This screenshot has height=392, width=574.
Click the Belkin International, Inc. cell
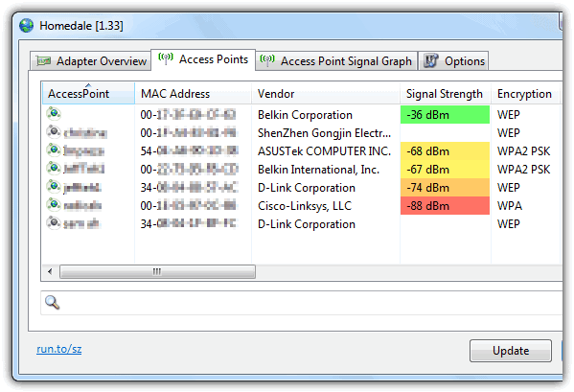(x=318, y=170)
